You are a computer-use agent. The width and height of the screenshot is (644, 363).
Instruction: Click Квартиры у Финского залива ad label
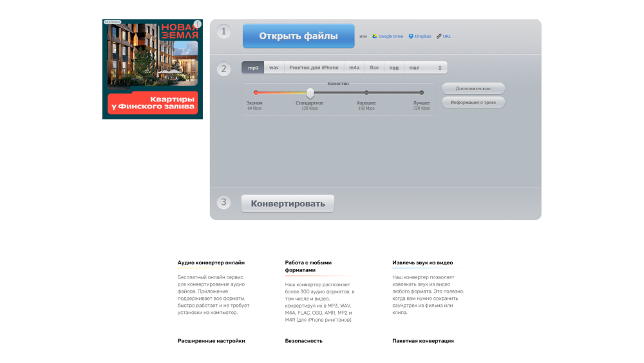tap(153, 103)
